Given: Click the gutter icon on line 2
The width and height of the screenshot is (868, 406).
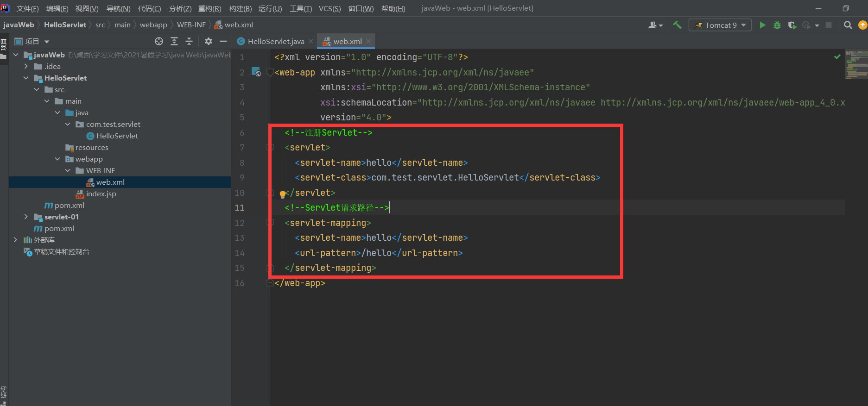Looking at the screenshot, I should pyautogui.click(x=256, y=72).
